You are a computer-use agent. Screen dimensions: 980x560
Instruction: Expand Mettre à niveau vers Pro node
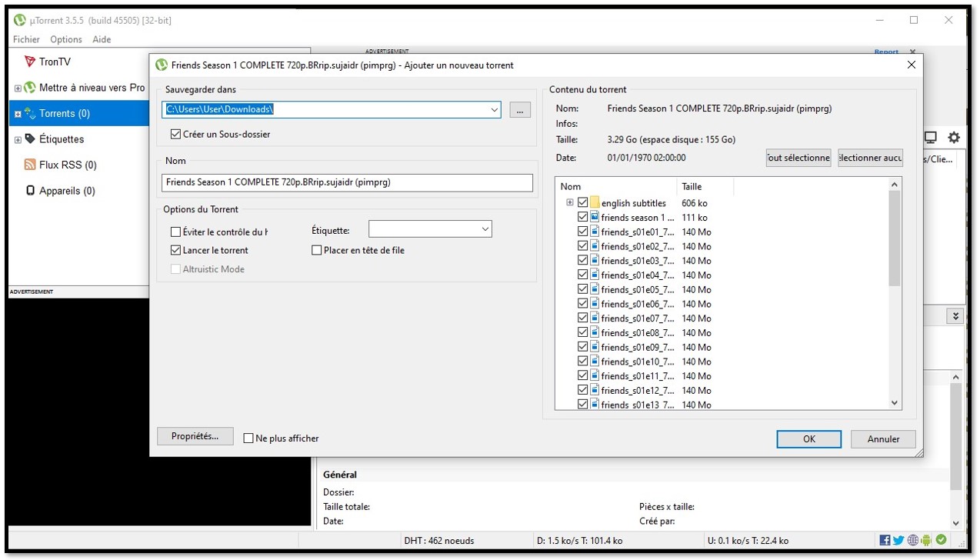[x=18, y=88]
